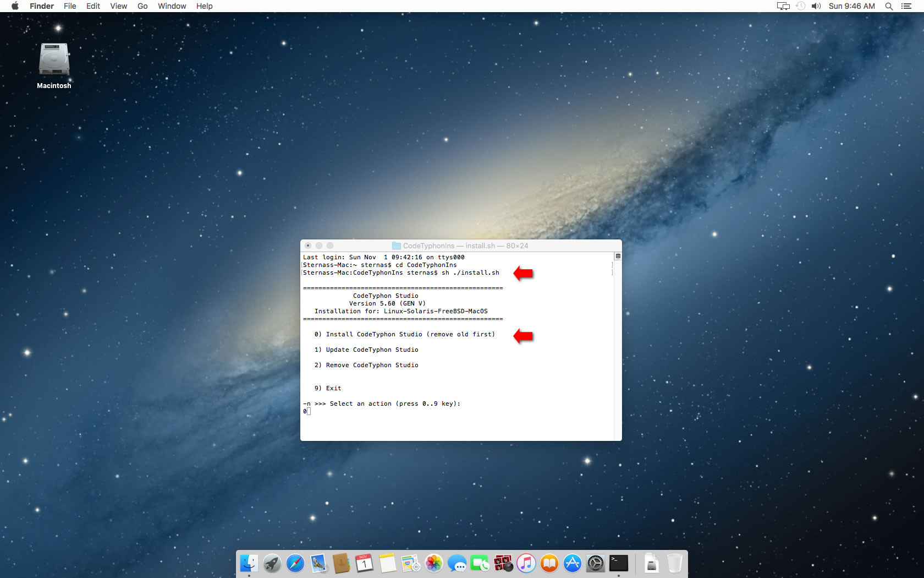Launch Launchpad rocket icon in Dock
Image resolution: width=924 pixels, height=578 pixels.
[x=272, y=563]
